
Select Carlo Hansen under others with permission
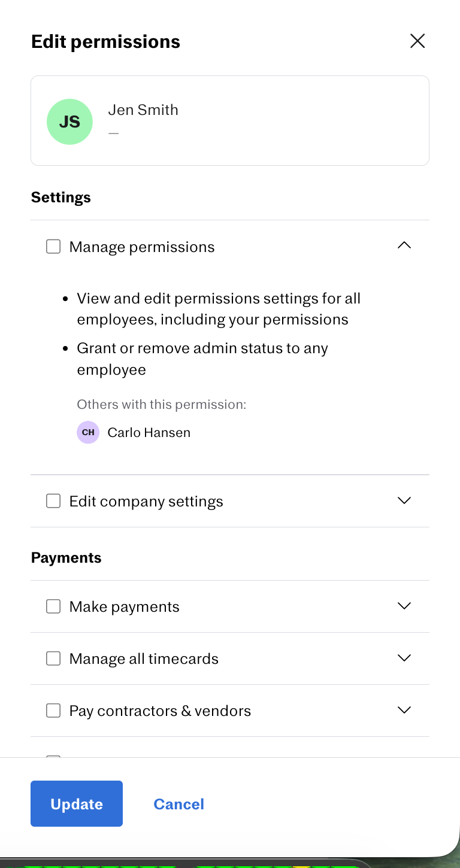[x=149, y=432]
